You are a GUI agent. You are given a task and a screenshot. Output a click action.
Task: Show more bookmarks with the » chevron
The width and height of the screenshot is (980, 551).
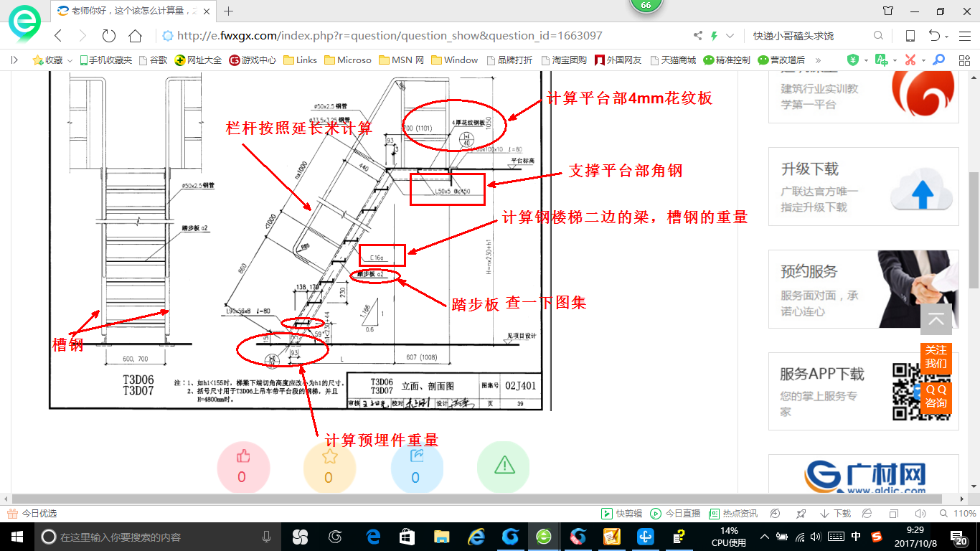pos(818,60)
